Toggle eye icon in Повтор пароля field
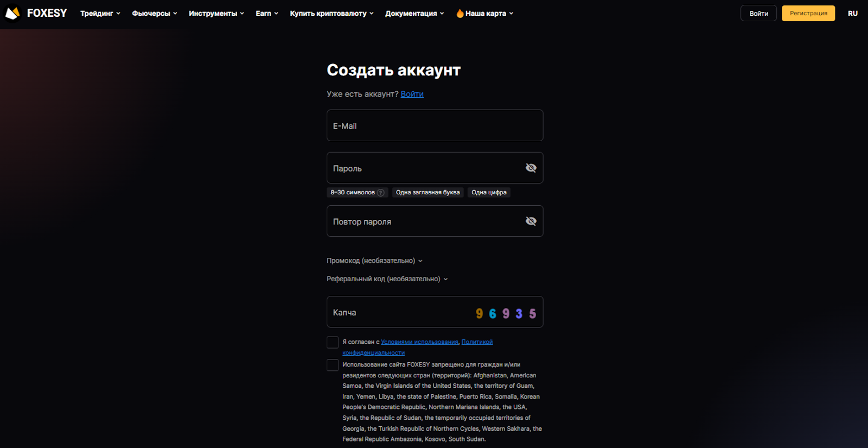Image resolution: width=868 pixels, height=448 pixels. click(531, 221)
